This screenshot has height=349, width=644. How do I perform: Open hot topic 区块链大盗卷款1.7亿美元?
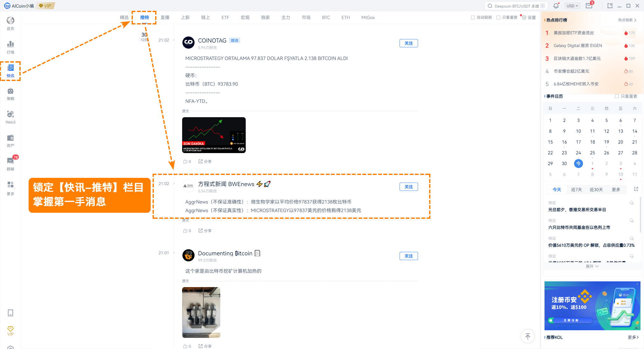point(577,58)
